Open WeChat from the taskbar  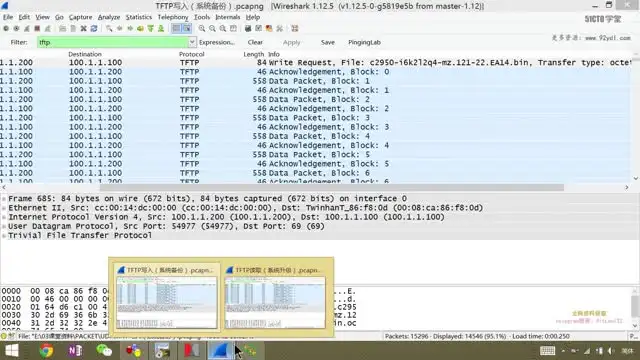coord(104,351)
